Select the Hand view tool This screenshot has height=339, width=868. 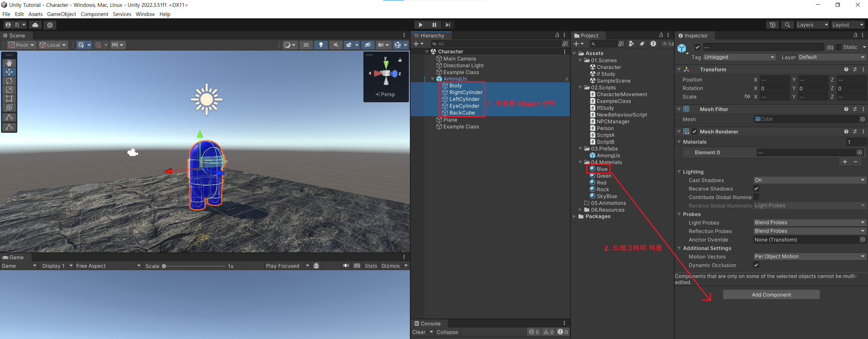coord(9,63)
